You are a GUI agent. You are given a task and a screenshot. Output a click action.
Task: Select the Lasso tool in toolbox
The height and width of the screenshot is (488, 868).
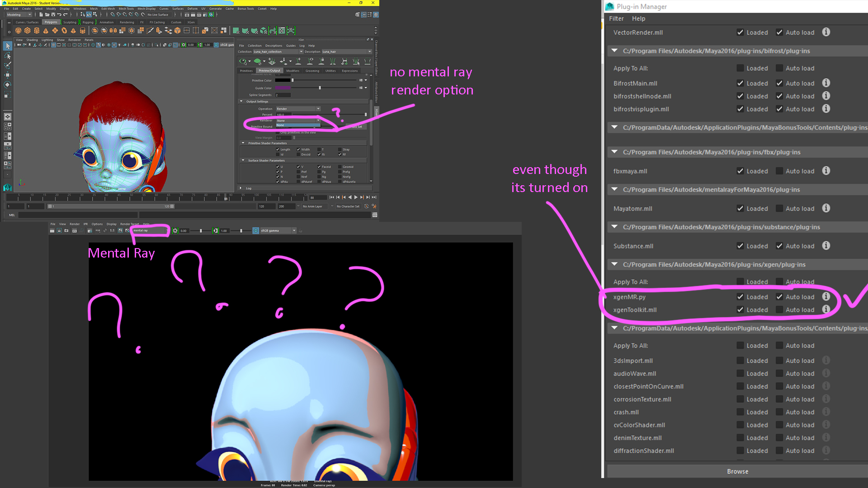click(x=8, y=56)
